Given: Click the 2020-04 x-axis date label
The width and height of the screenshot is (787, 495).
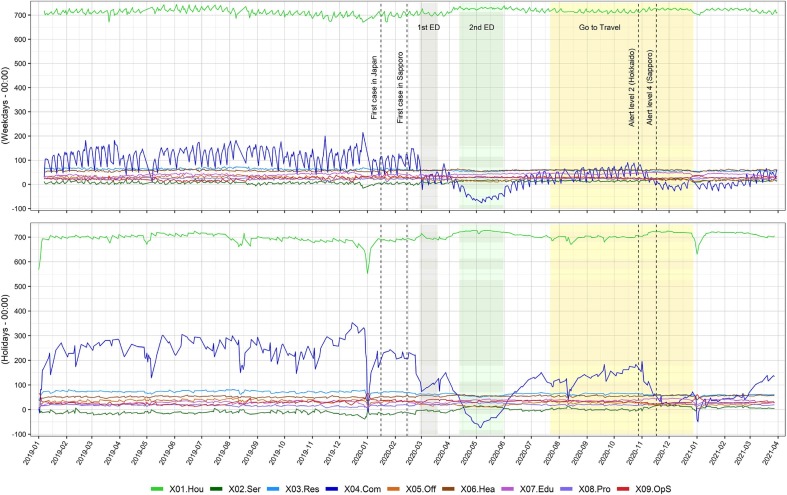Looking at the screenshot, I should click(x=441, y=455).
